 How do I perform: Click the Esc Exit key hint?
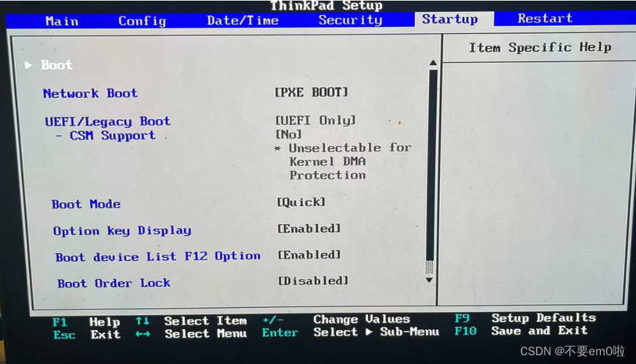pyautogui.click(x=87, y=335)
